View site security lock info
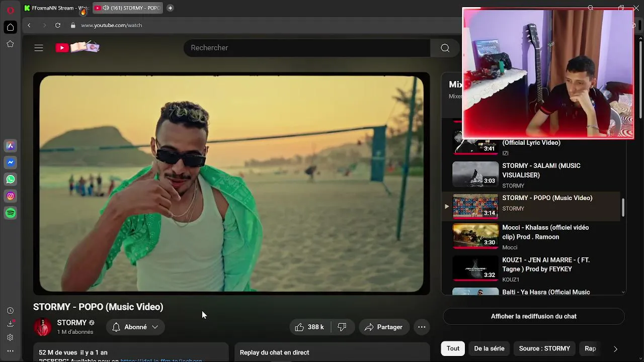Image resolution: width=644 pixels, height=362 pixels. (73, 25)
